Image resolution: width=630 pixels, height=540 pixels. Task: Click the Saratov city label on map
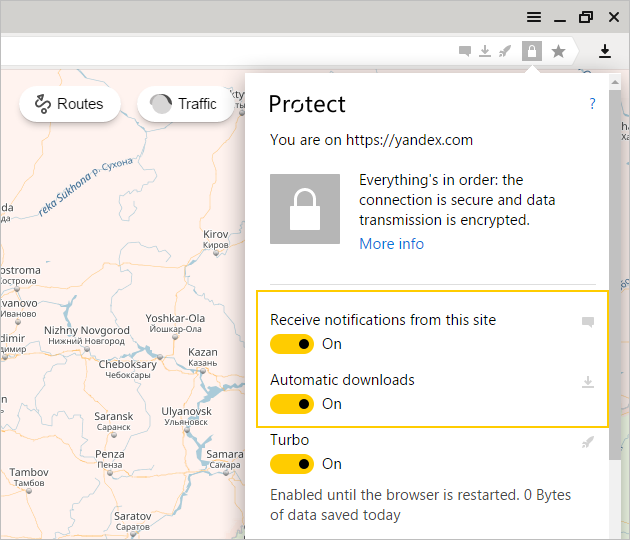(133, 521)
